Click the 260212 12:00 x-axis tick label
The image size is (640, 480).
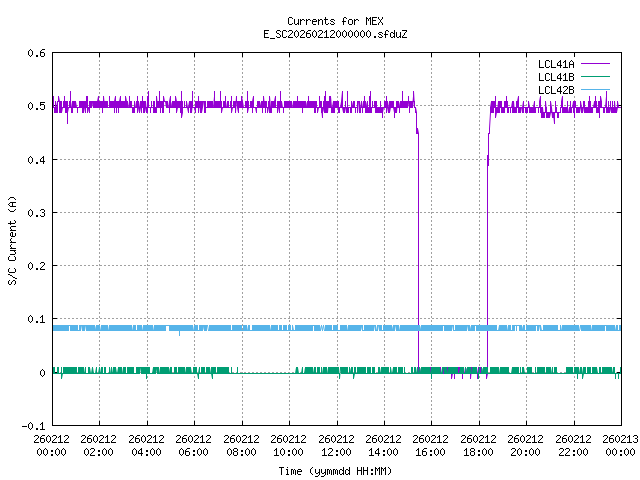point(336,445)
